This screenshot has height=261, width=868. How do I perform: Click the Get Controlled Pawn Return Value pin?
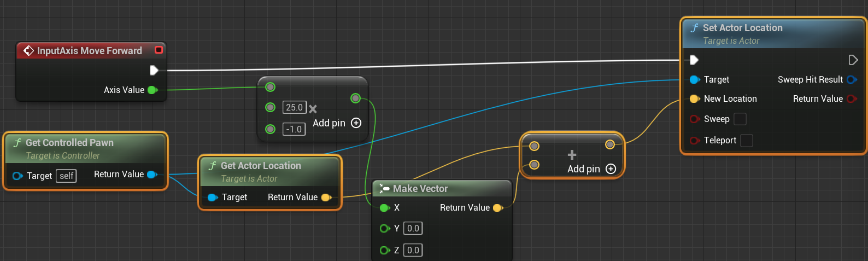pos(153,175)
